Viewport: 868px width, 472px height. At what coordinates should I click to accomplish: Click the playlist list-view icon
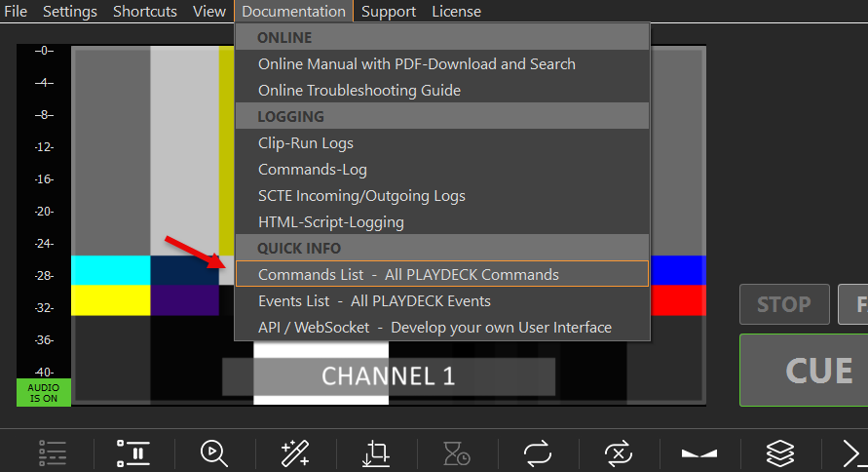point(53,453)
